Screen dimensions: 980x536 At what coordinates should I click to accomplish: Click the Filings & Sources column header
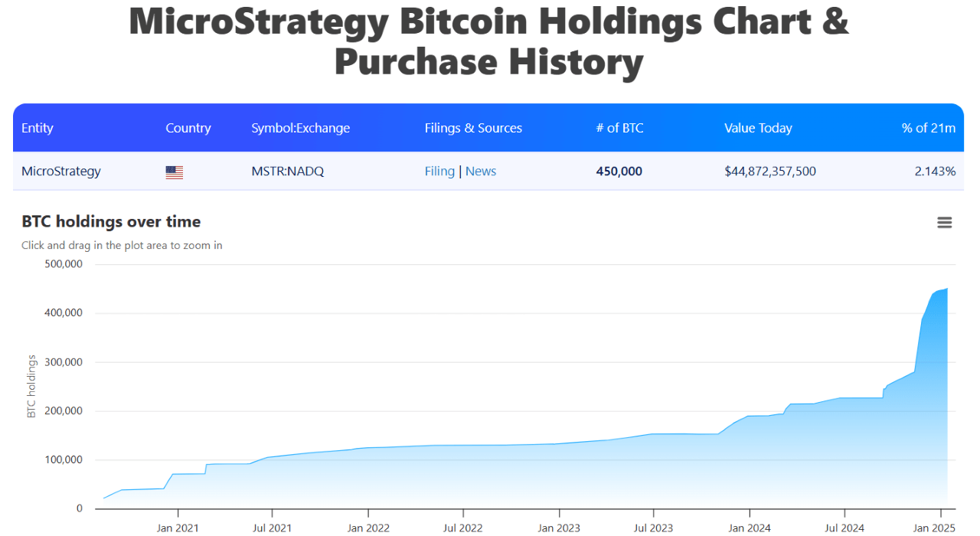click(473, 128)
